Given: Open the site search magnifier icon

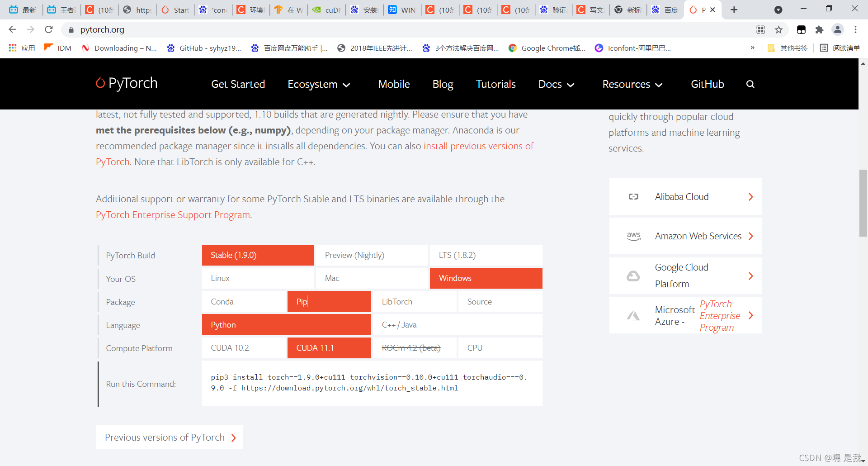Looking at the screenshot, I should [x=750, y=84].
